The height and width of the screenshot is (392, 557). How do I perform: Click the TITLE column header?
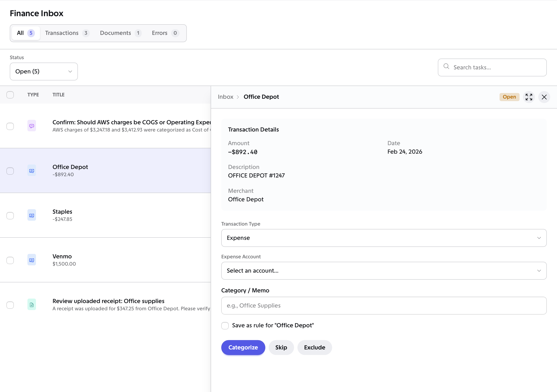click(x=59, y=95)
